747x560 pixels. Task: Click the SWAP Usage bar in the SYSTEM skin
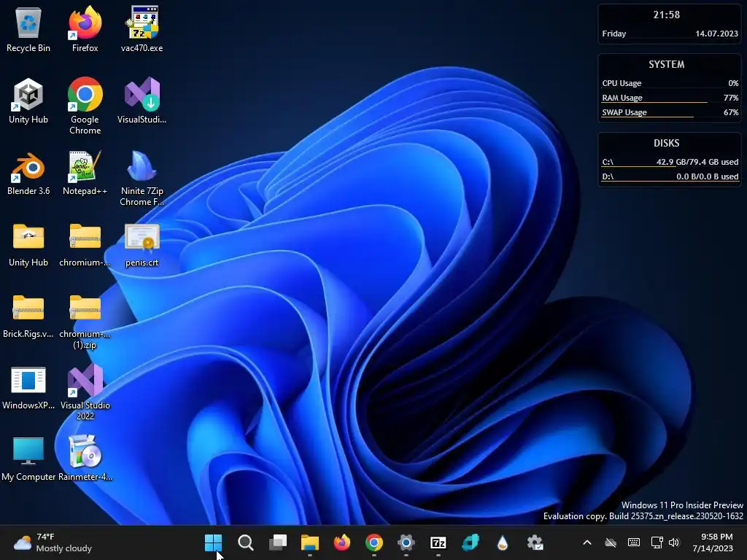coord(670,113)
